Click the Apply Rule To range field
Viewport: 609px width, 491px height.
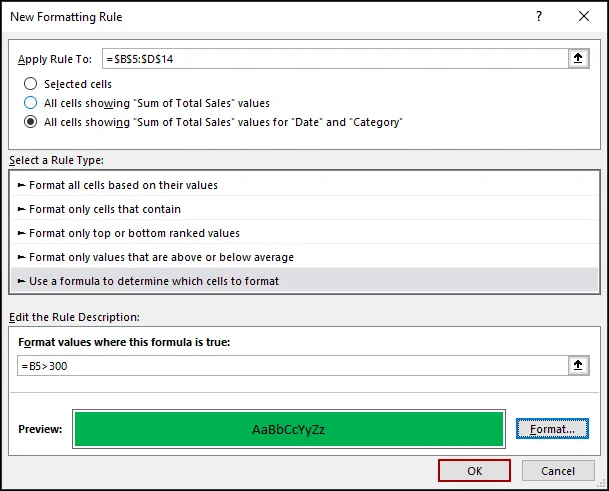click(x=335, y=59)
